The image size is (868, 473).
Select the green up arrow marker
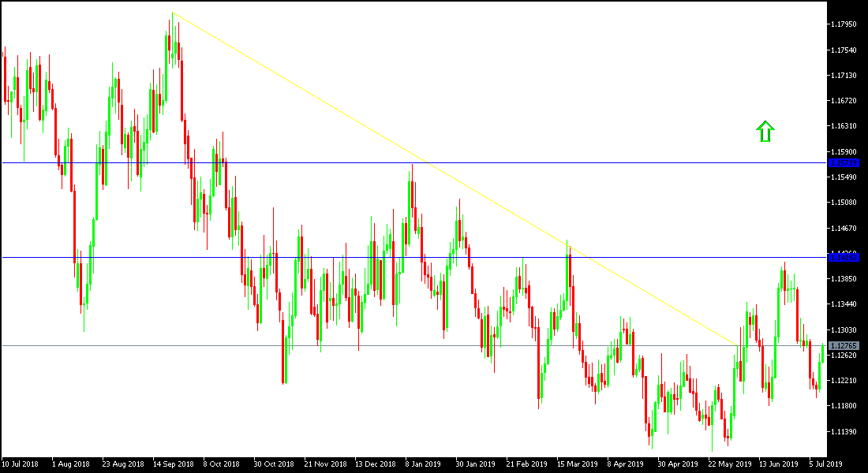(764, 131)
